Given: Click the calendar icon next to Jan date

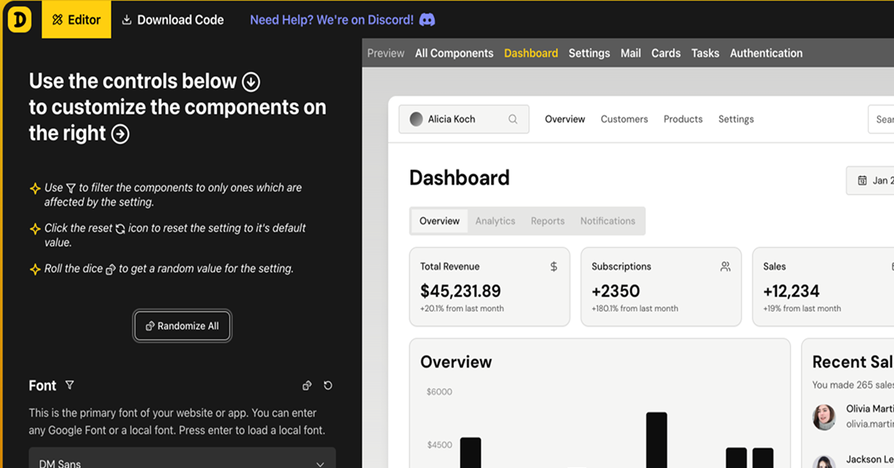Looking at the screenshot, I should [x=862, y=181].
